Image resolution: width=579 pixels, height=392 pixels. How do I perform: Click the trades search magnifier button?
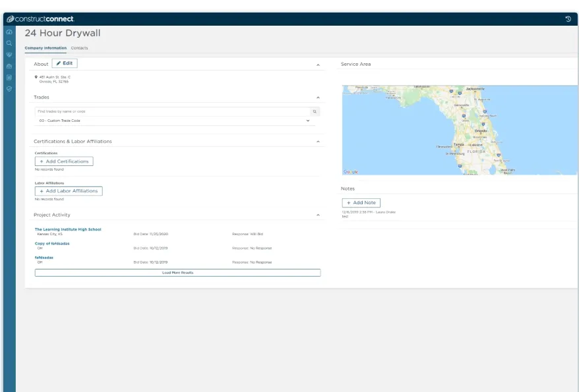tap(315, 111)
